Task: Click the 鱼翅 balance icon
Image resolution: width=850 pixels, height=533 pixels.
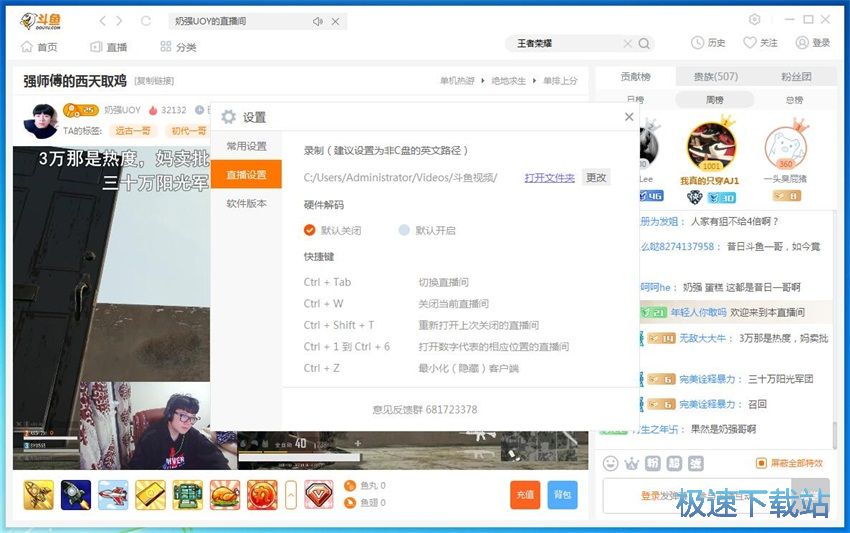Action: click(350, 503)
